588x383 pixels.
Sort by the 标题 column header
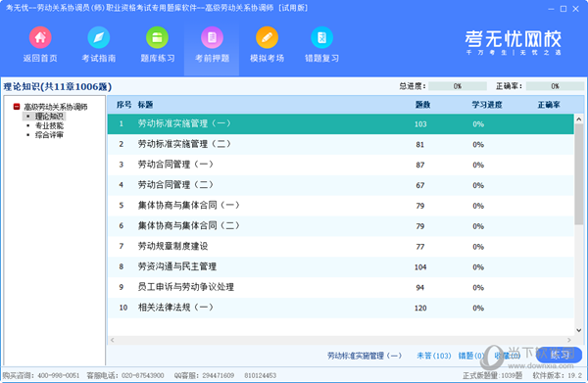145,105
